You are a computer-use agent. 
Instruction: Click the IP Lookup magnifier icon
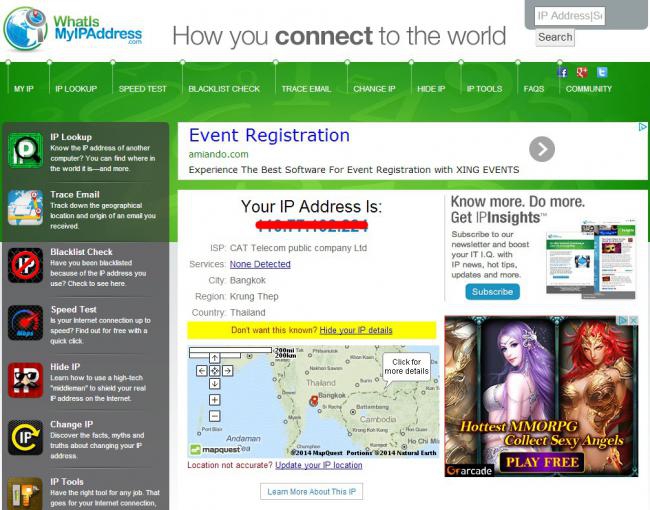pyautogui.click(x=25, y=150)
